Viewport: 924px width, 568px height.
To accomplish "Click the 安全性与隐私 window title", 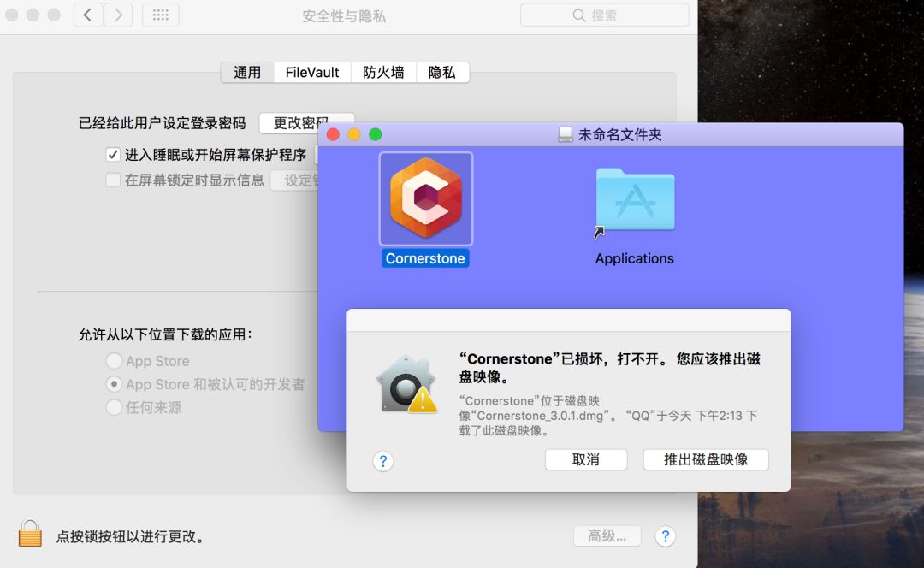I will coord(344,16).
